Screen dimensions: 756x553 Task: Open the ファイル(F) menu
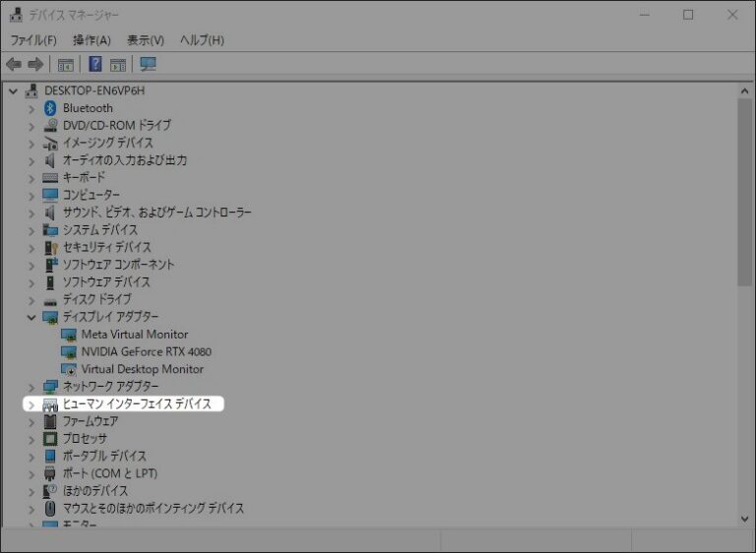click(33, 40)
